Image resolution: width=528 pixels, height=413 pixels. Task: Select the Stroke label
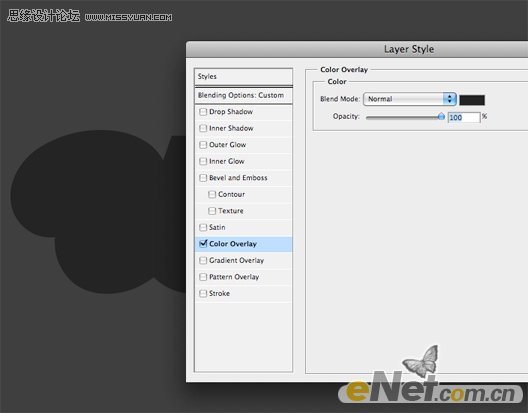[x=220, y=293]
